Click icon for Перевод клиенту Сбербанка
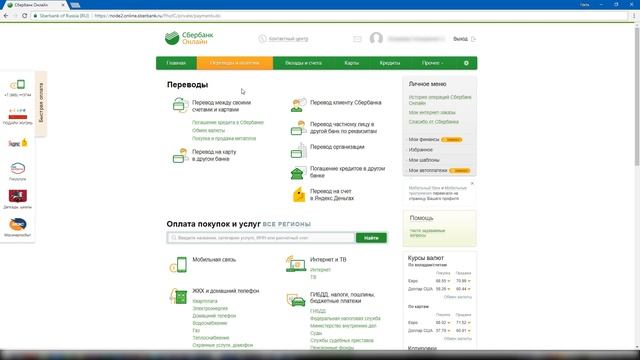The image size is (640, 360). click(298, 105)
